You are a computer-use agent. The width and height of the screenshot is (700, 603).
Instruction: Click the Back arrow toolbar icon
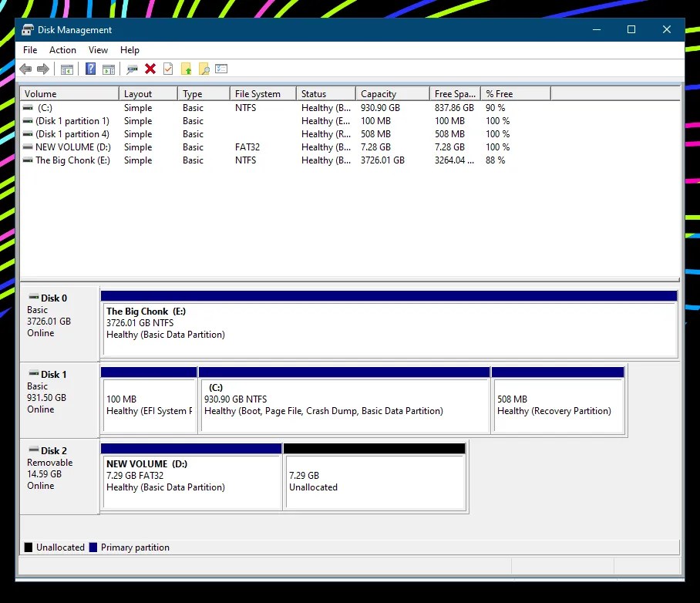pyautogui.click(x=26, y=69)
